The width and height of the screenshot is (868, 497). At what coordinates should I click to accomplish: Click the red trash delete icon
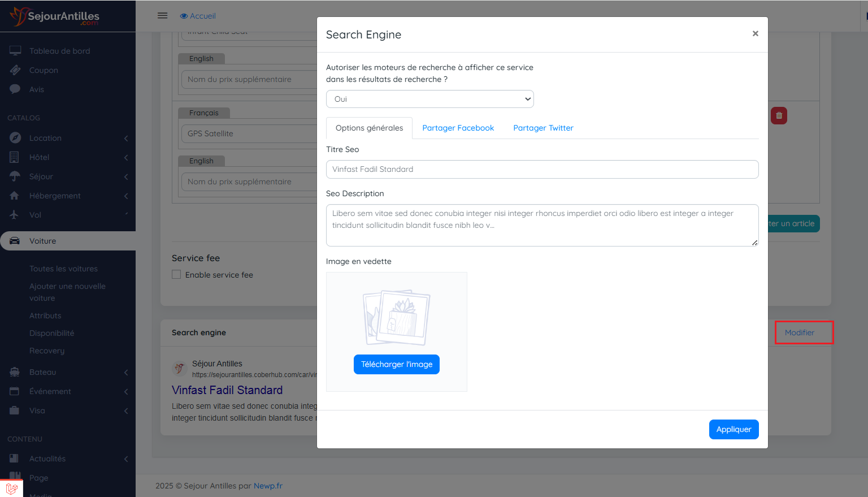(x=779, y=116)
